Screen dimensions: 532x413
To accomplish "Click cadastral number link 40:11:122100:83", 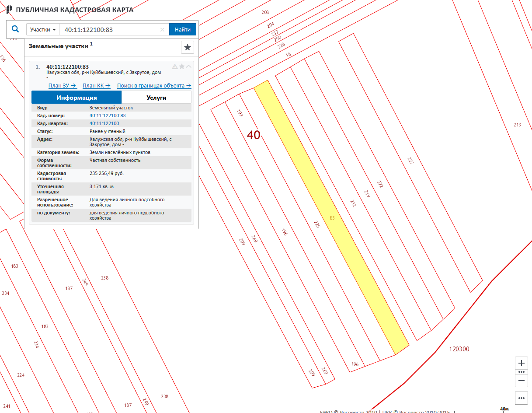I will [108, 115].
